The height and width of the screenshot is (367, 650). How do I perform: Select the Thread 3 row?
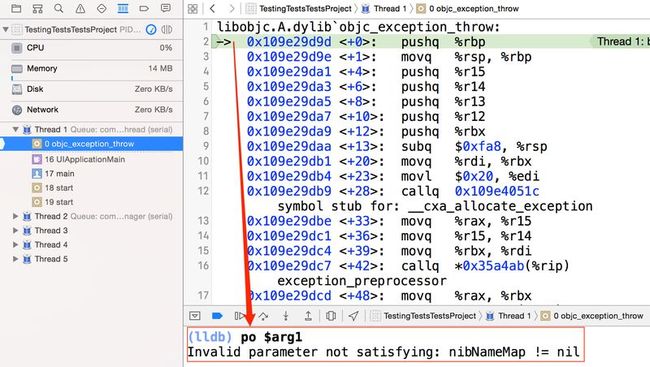point(91,230)
